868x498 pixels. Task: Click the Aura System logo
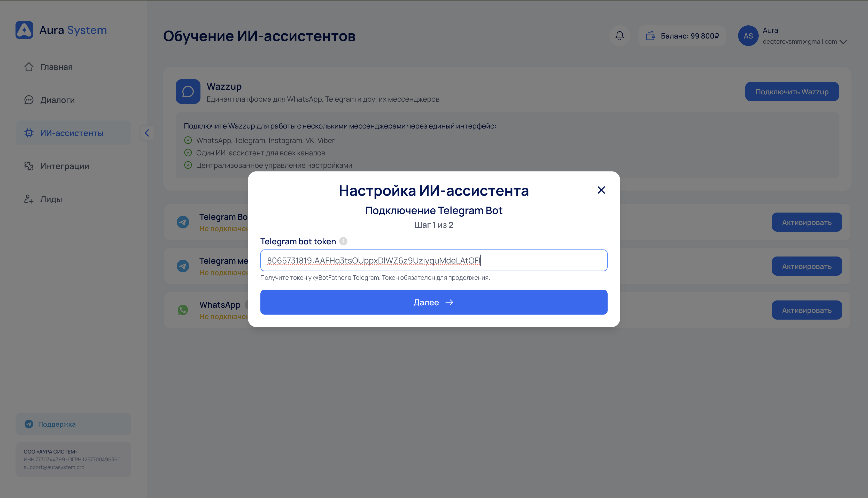click(24, 30)
